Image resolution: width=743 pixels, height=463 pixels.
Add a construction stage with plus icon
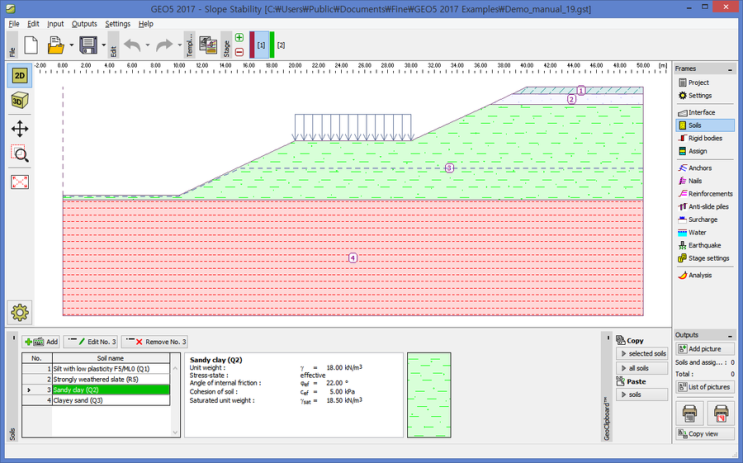click(x=239, y=38)
